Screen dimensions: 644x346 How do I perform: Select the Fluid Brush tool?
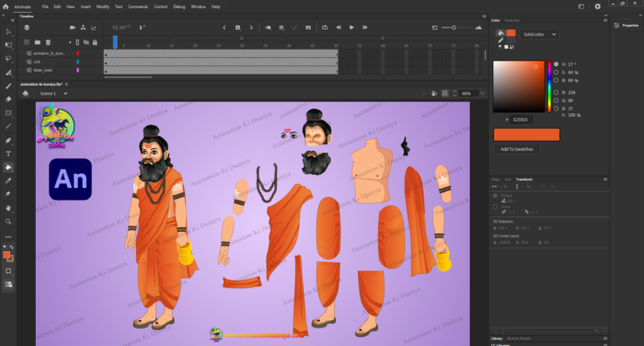(x=8, y=73)
